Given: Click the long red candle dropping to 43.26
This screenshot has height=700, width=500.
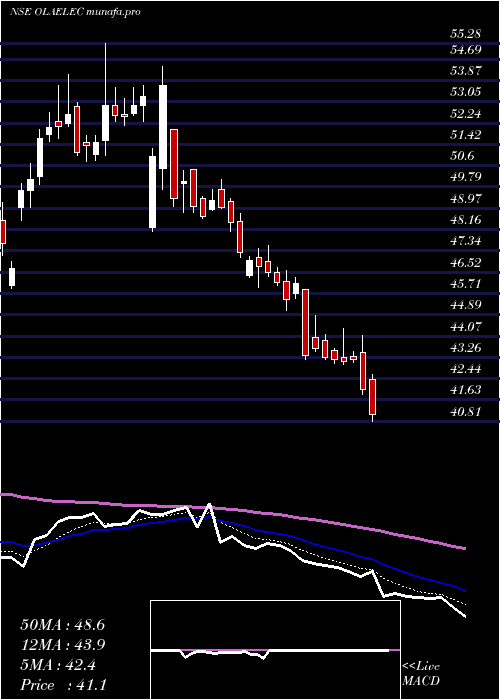Looking at the screenshot, I should pyautogui.click(x=305, y=323).
